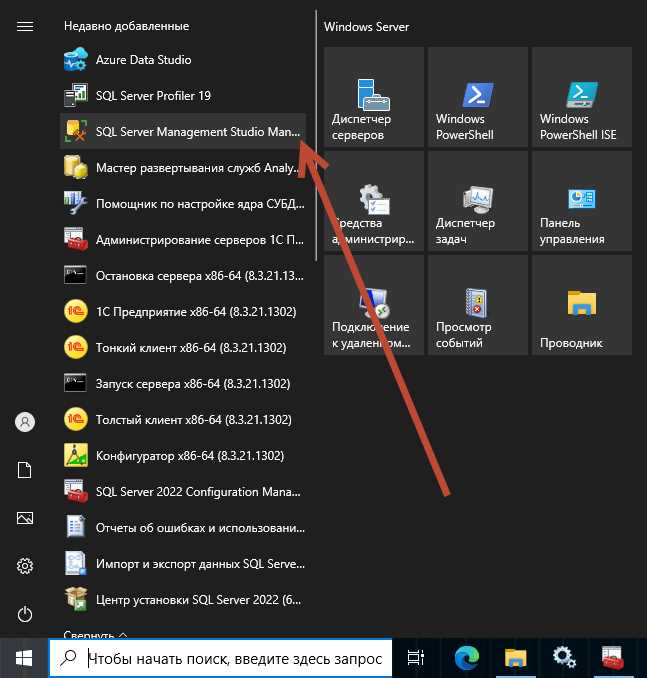The width and height of the screenshot is (647, 678).
Task: Open the user account icon
Action: [x=25, y=422]
